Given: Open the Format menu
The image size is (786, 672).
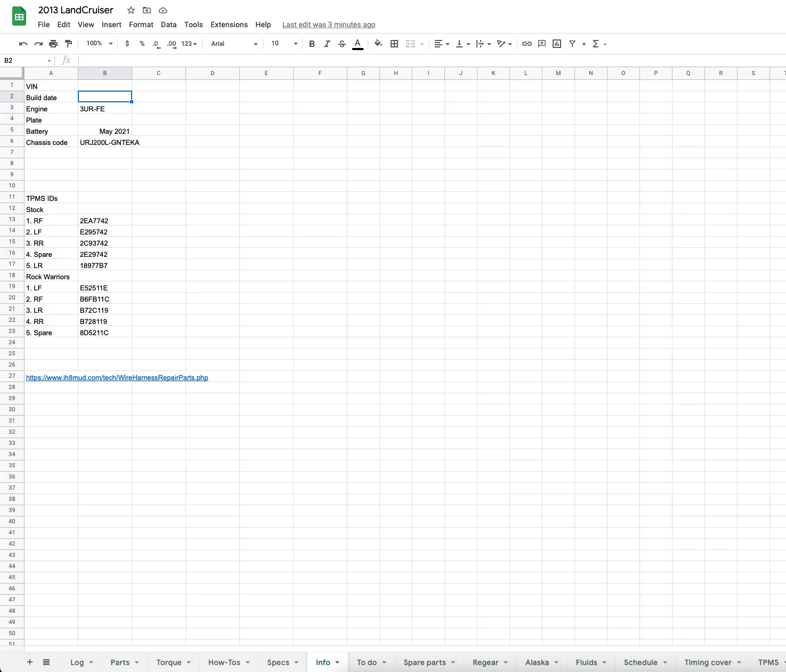Looking at the screenshot, I should (x=141, y=25).
